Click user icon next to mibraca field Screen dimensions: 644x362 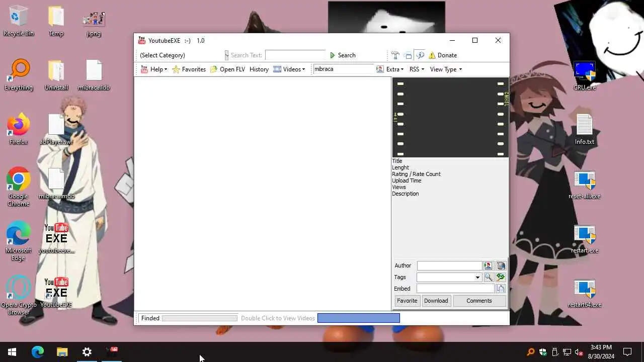pyautogui.click(x=380, y=69)
